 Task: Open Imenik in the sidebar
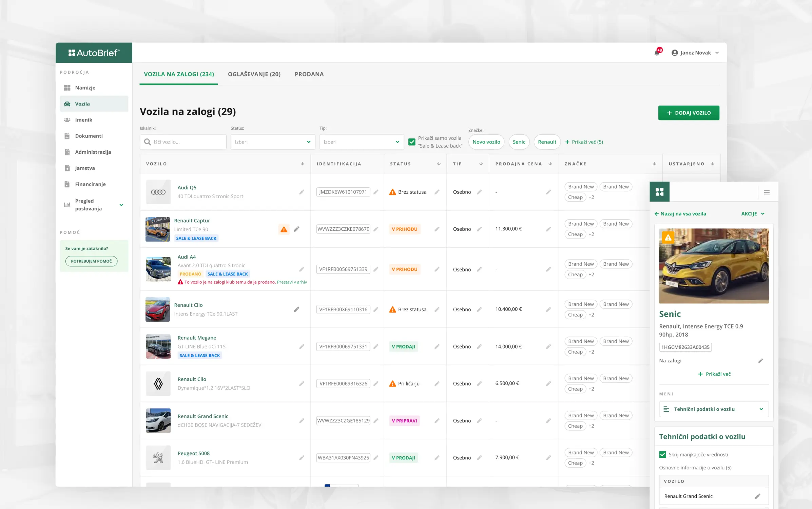(x=94, y=120)
